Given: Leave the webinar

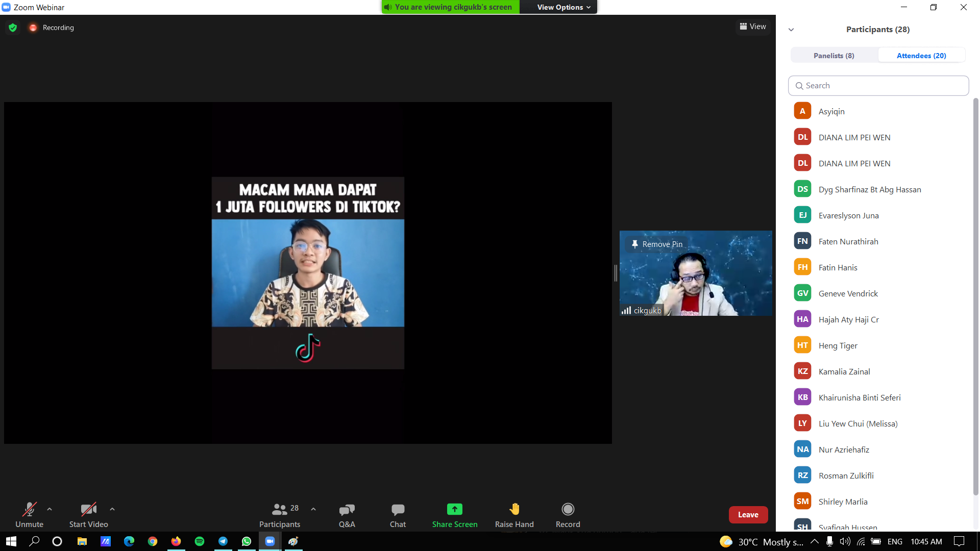Looking at the screenshot, I should (748, 515).
